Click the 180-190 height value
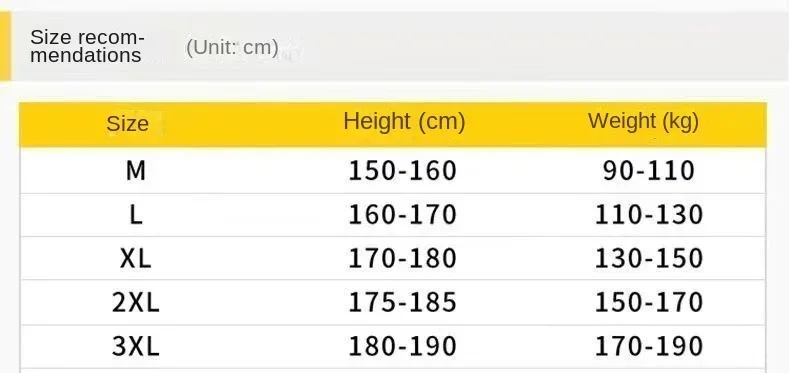 [x=403, y=346]
